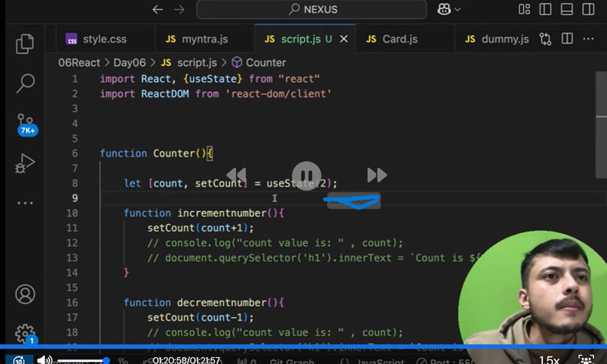Open the Search view in activity bar
Image resolution: width=607 pixels, height=364 pixels.
coord(25,83)
